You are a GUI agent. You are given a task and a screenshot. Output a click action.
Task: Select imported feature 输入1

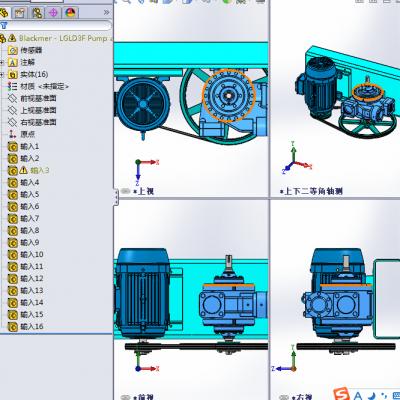[29, 146]
